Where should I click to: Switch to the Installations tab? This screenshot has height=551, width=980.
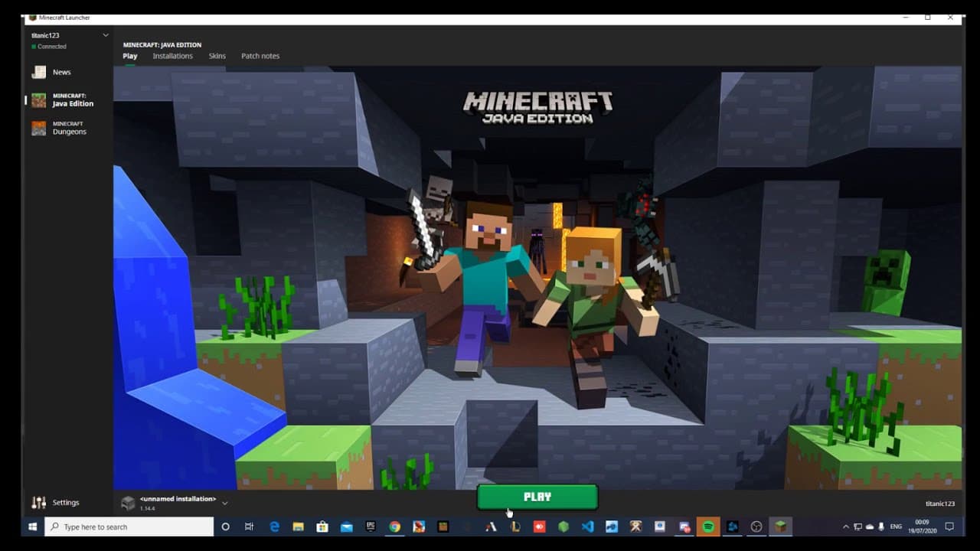tap(172, 56)
